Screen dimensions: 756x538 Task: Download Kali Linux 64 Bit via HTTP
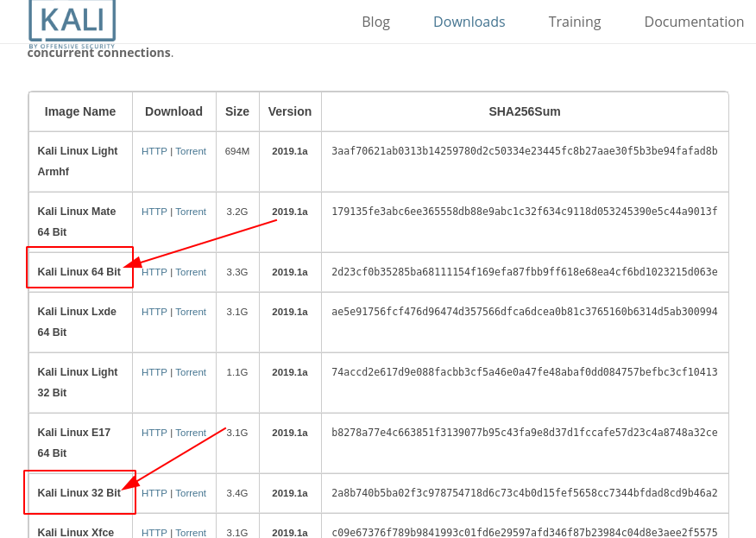[x=154, y=272]
